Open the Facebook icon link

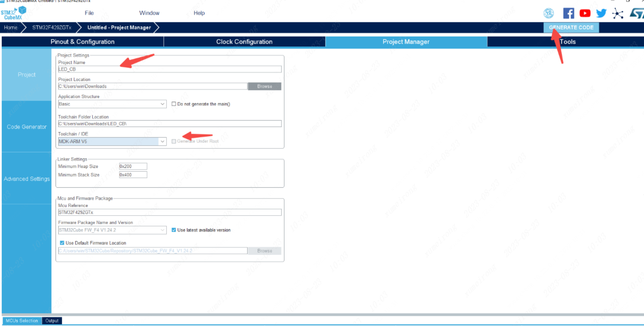click(569, 13)
